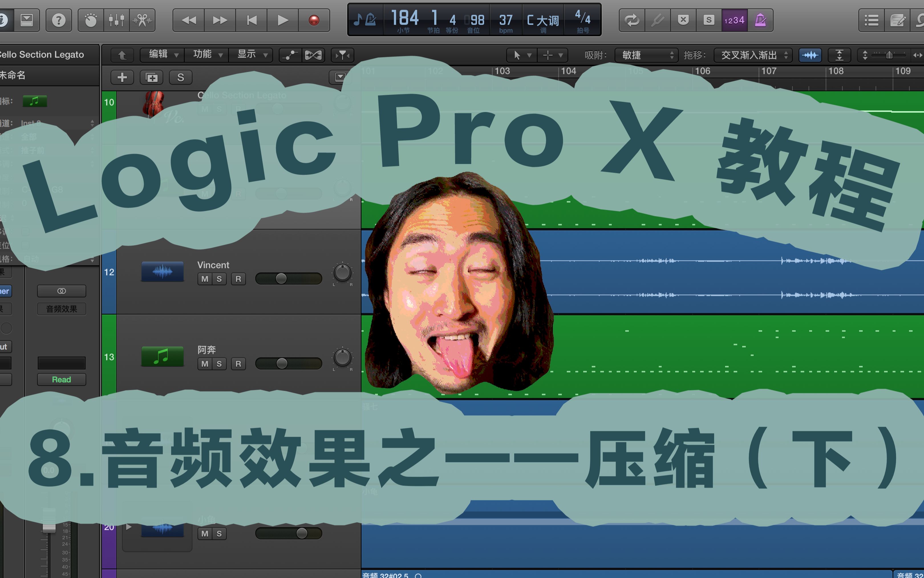
Task: Open 拖移 drag mode dropdown 交叉渐入渐出
Action: [753, 55]
